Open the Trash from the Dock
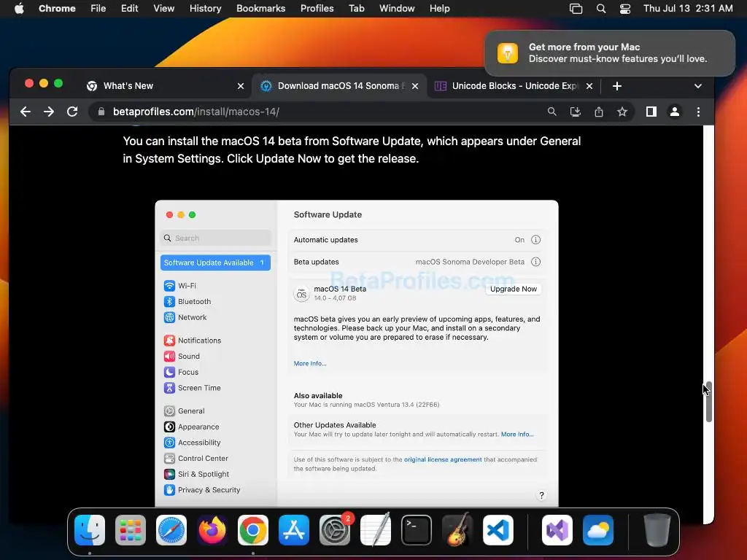747x560 pixels. click(657, 530)
